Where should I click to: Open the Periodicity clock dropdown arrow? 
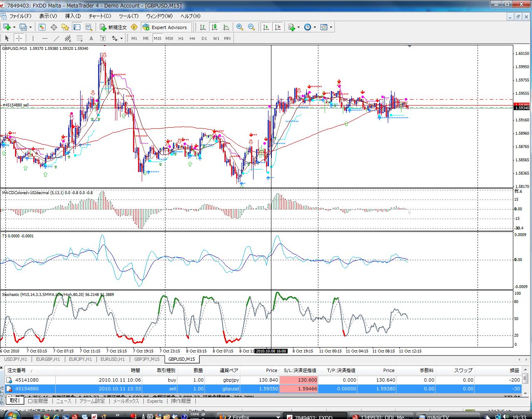pos(315,27)
